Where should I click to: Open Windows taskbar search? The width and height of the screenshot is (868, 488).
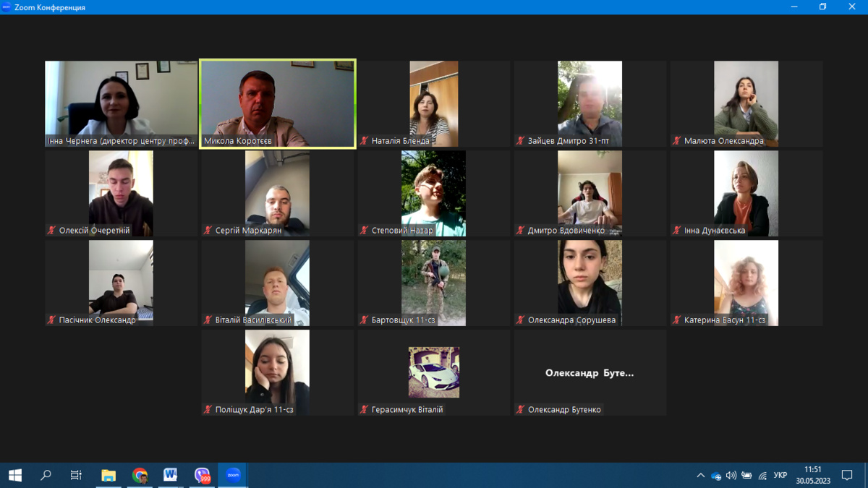pyautogui.click(x=46, y=475)
